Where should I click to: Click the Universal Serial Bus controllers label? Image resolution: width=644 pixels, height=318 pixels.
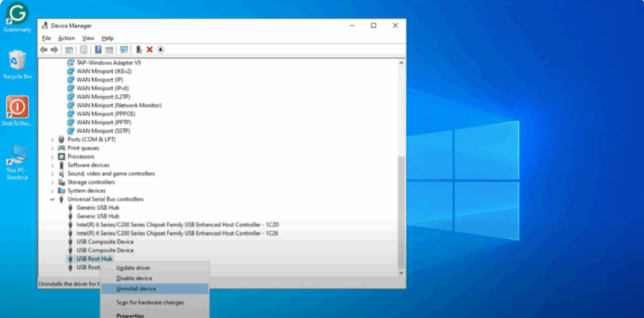pos(106,199)
